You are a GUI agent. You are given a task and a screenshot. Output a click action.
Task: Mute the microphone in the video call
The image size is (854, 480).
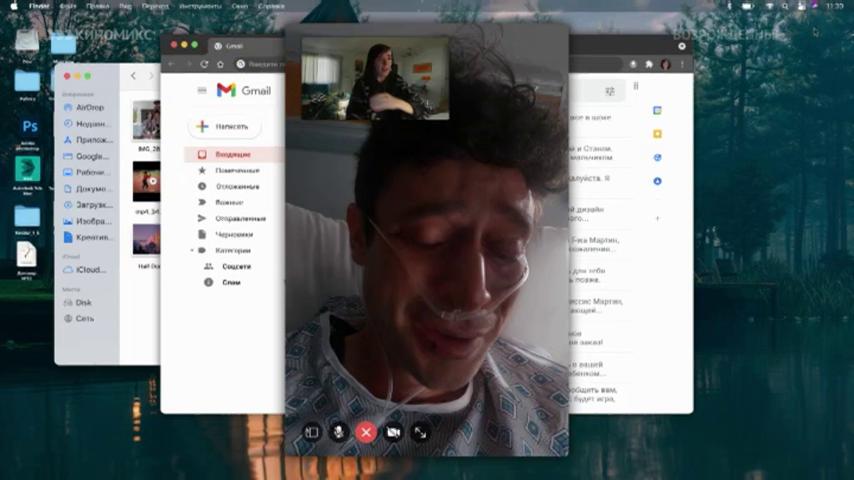339,433
